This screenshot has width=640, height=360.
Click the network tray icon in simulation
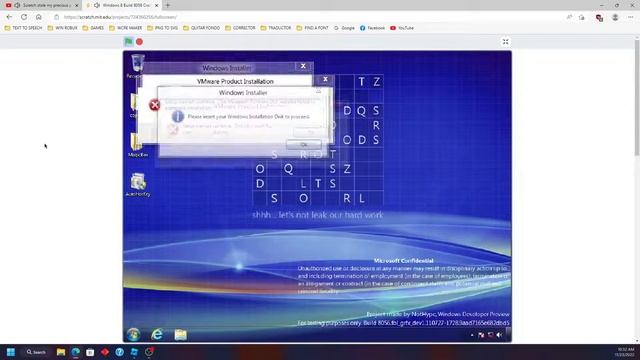(490, 335)
